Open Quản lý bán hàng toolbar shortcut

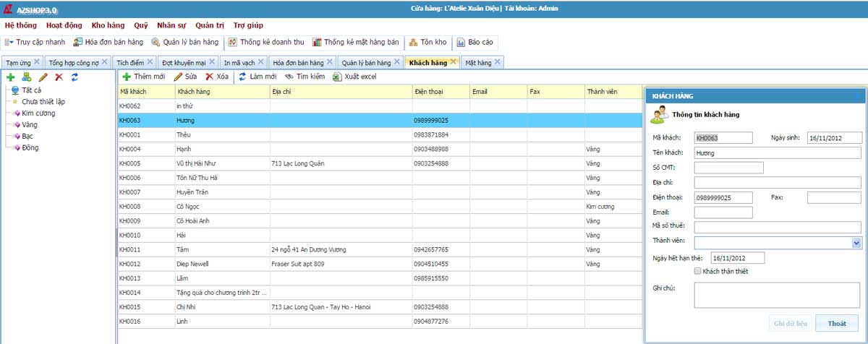coord(184,42)
